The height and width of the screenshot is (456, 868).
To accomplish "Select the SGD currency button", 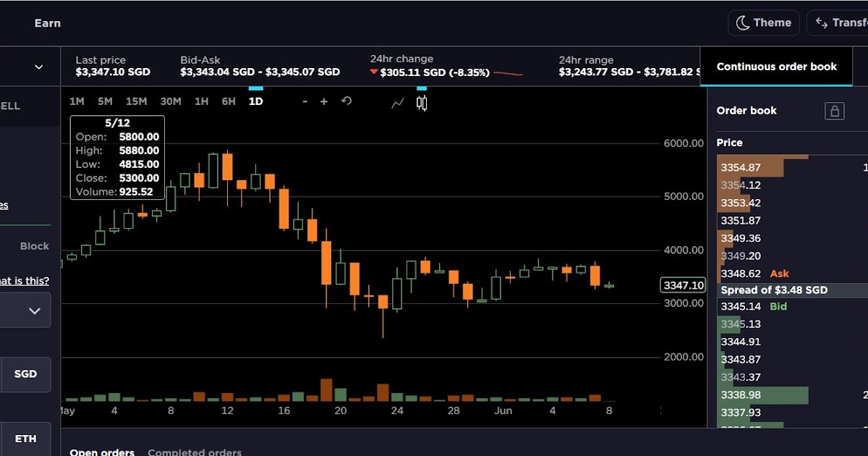I will [26, 374].
